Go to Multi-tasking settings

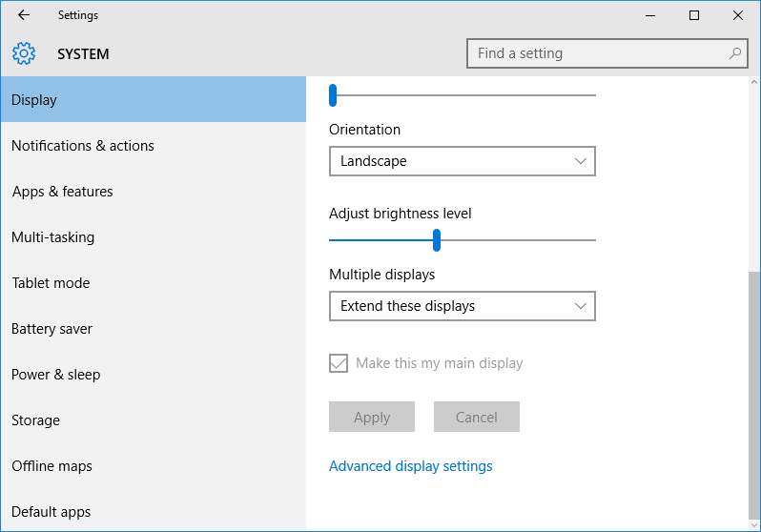pyautogui.click(x=53, y=237)
